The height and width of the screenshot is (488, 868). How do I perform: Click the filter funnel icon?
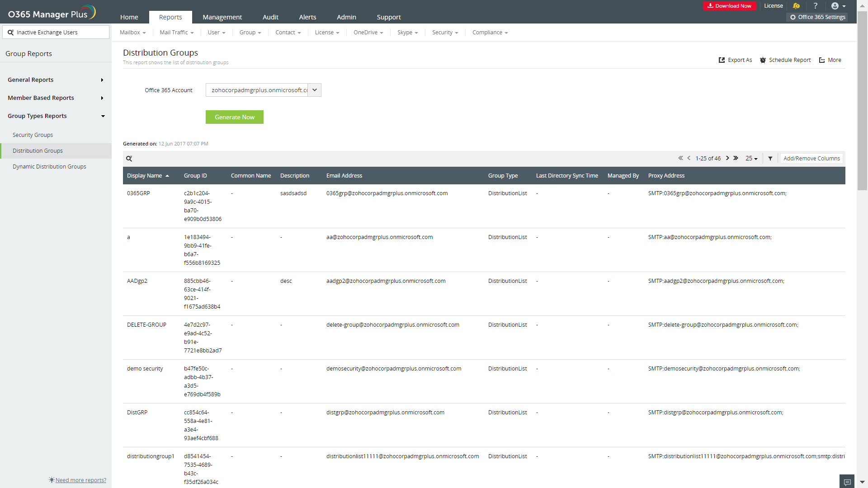coord(770,159)
